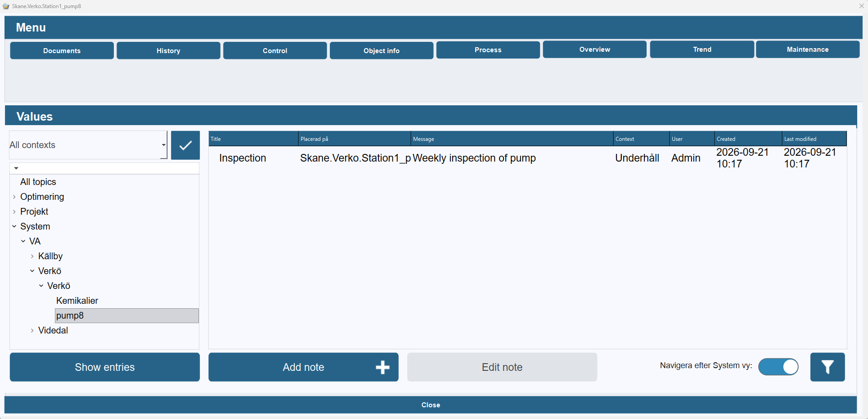868x419 pixels.
Task: Open the Documents menu button
Action: tap(62, 50)
